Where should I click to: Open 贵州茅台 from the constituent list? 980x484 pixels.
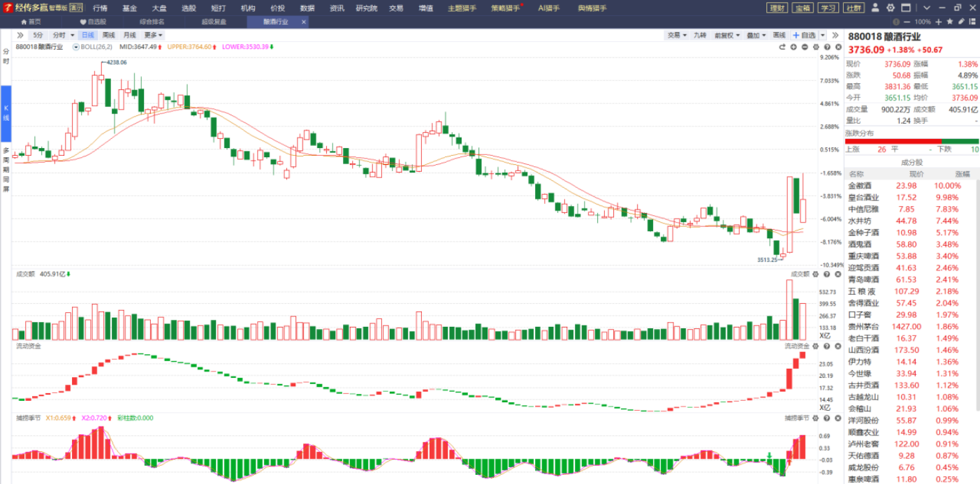coord(864,327)
